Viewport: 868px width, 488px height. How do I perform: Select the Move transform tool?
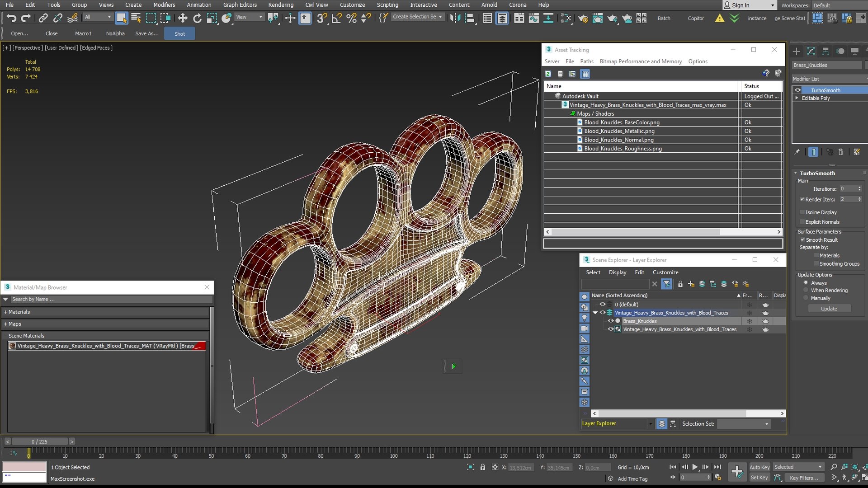(x=182, y=18)
